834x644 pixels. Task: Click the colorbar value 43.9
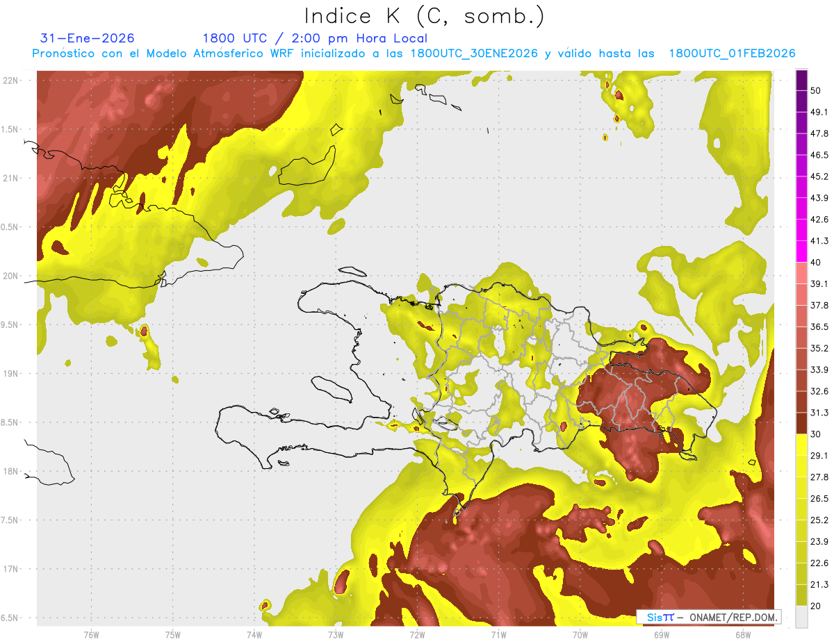(819, 198)
